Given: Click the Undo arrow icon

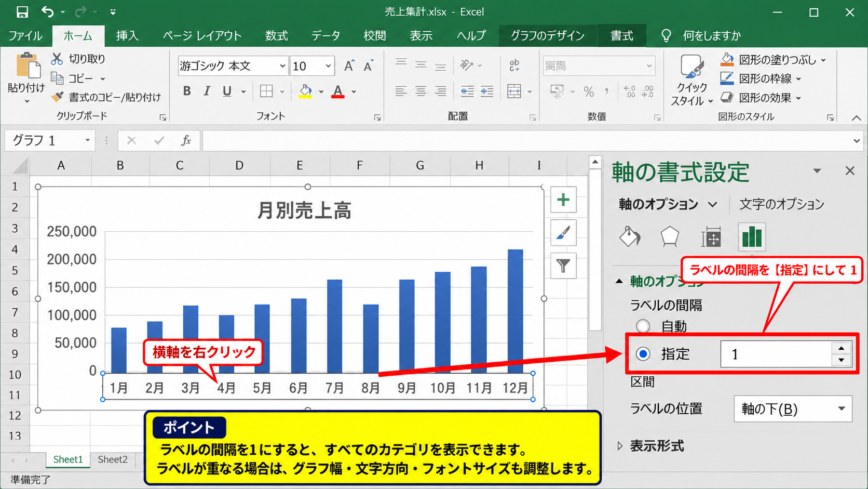Looking at the screenshot, I should (48, 12).
